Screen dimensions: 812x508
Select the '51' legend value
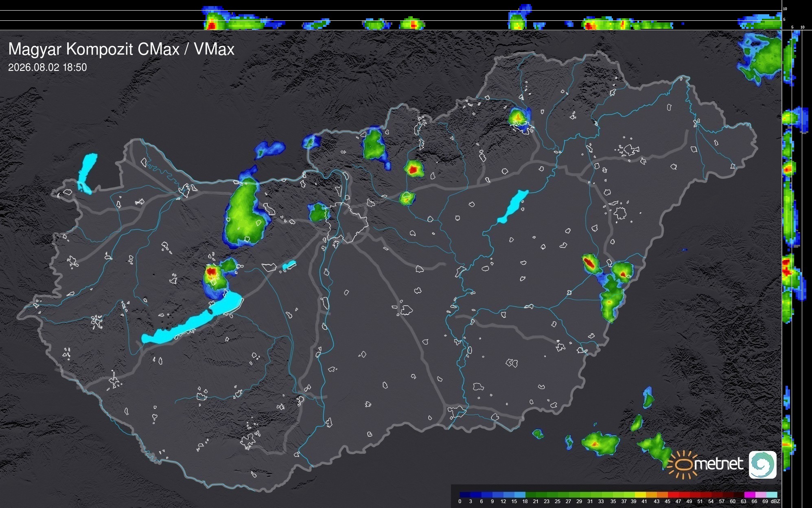[700, 501]
